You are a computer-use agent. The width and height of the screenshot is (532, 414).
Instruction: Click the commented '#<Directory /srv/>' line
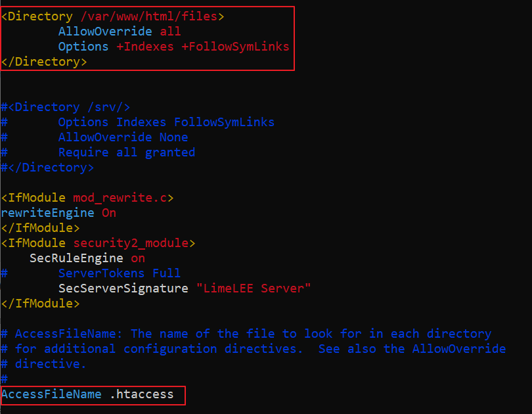click(65, 107)
